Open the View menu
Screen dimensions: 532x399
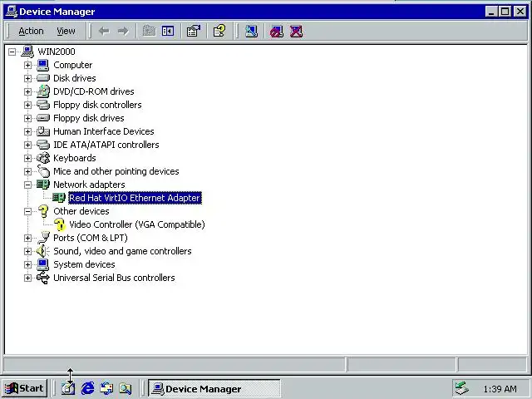(66, 32)
